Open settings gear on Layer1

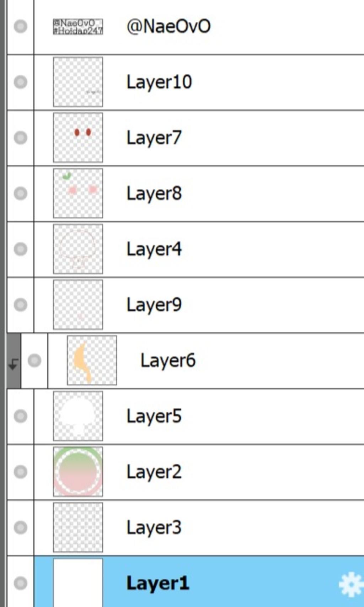[350, 584]
